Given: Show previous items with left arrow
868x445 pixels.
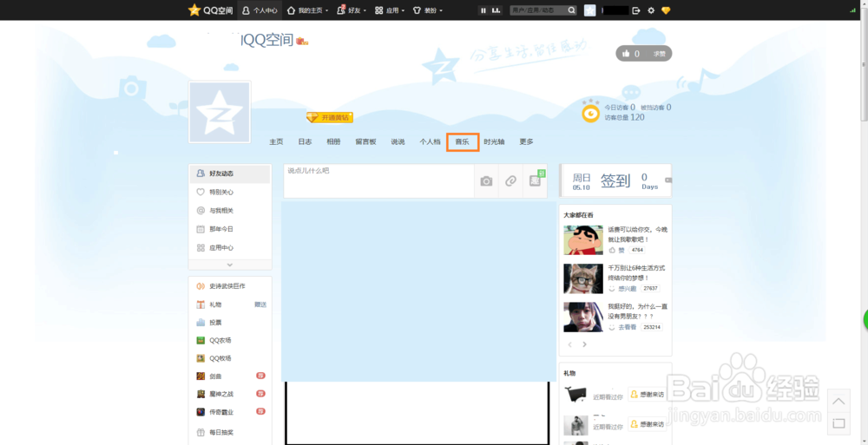Looking at the screenshot, I should point(570,344).
